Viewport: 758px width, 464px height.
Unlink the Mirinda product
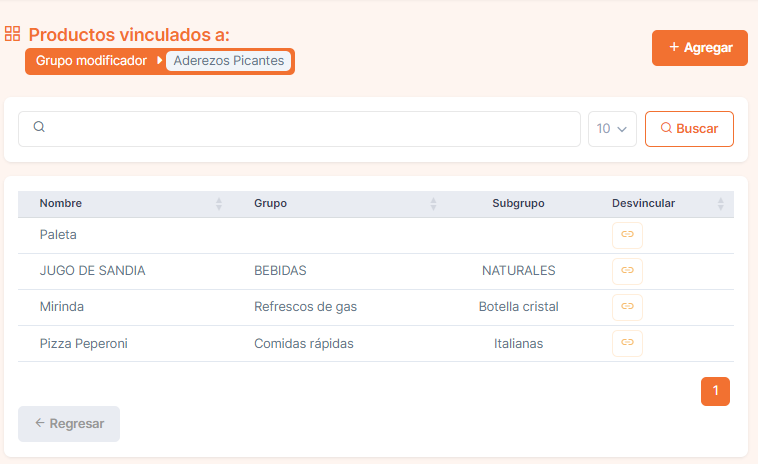(x=627, y=307)
